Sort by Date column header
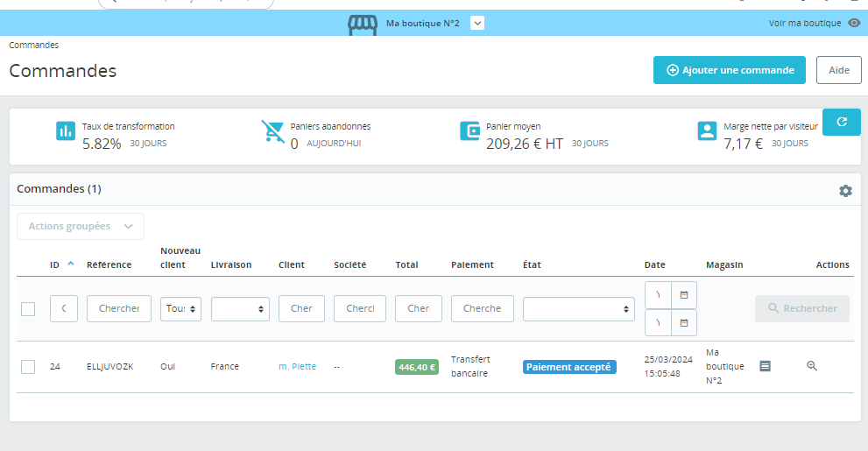The width and height of the screenshot is (868, 451). pos(654,265)
